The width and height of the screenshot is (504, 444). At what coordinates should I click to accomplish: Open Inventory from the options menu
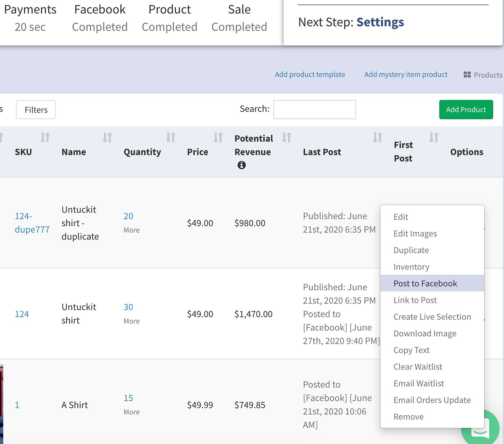(x=432, y=267)
